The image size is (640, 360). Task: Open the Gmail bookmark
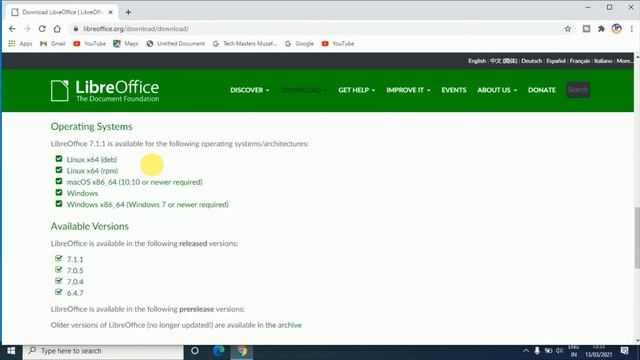(53, 43)
